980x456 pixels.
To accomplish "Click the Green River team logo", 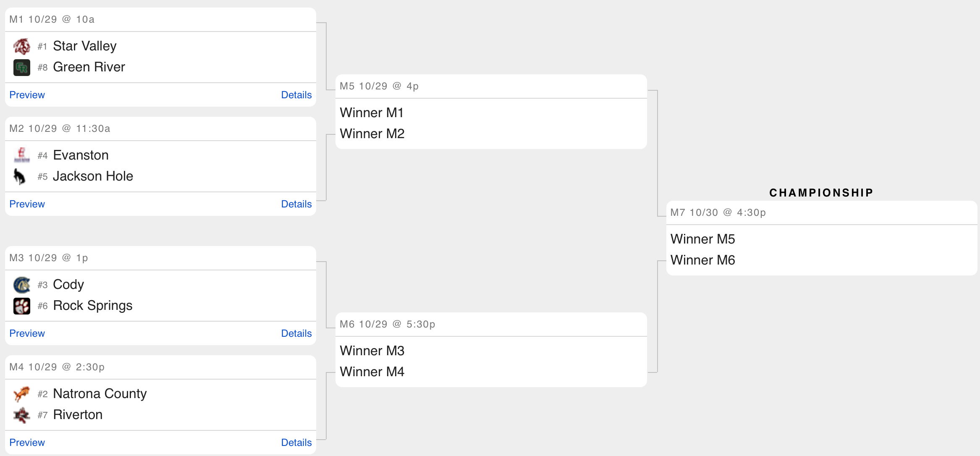I will tap(22, 68).
